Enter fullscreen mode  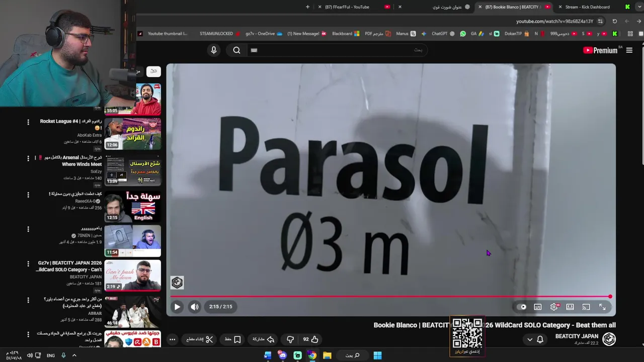point(602,307)
